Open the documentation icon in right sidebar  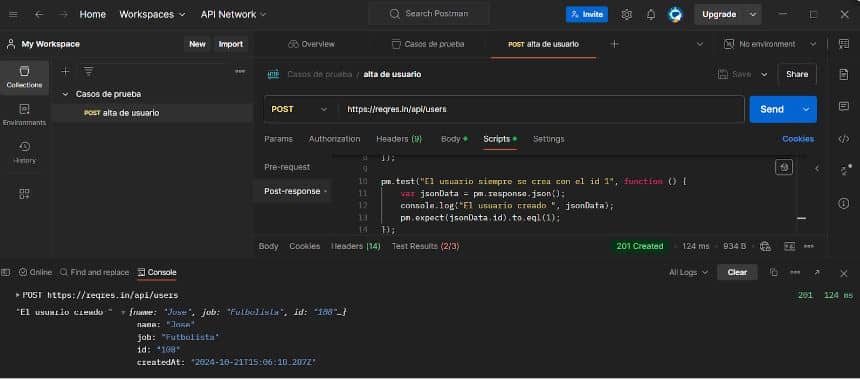(x=844, y=74)
